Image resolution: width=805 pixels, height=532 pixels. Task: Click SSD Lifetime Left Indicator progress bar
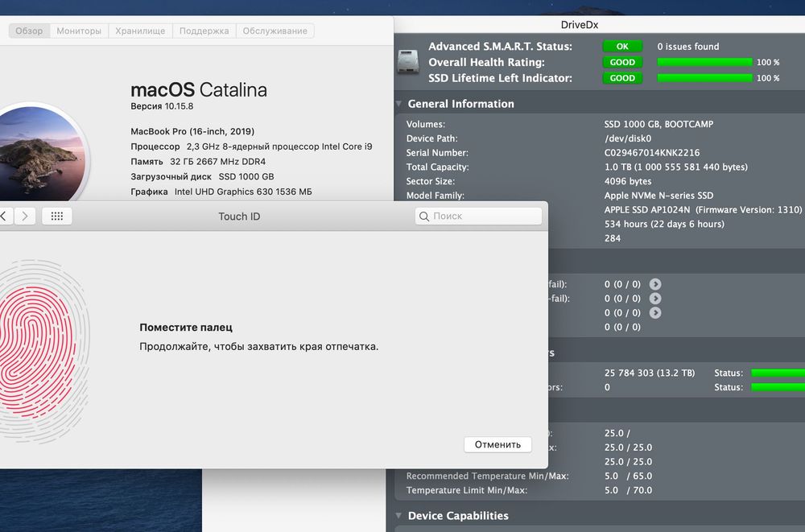click(x=704, y=78)
